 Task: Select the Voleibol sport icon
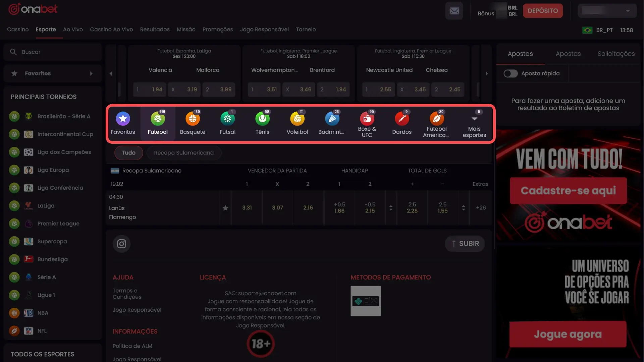click(x=297, y=119)
